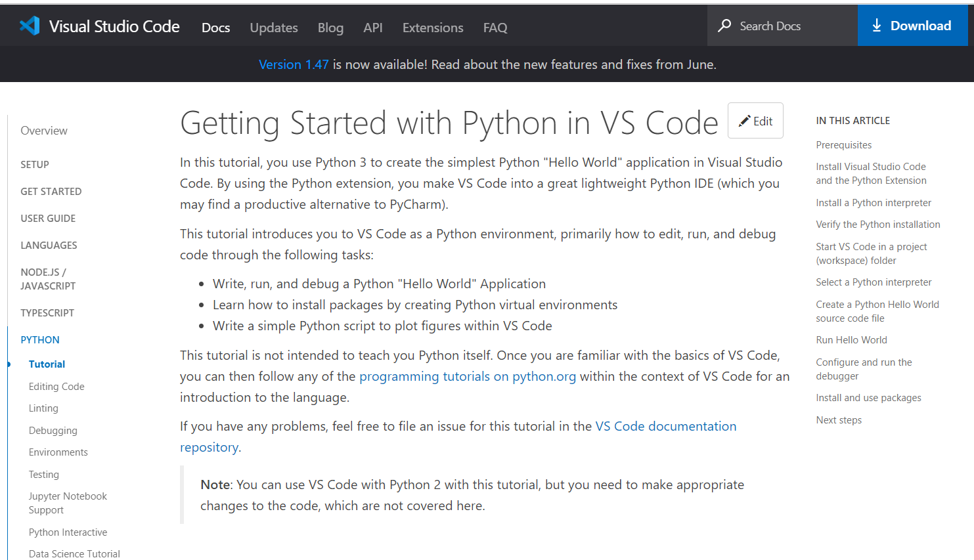974x560 pixels.
Task: Open the Docs menu item
Action: click(215, 28)
